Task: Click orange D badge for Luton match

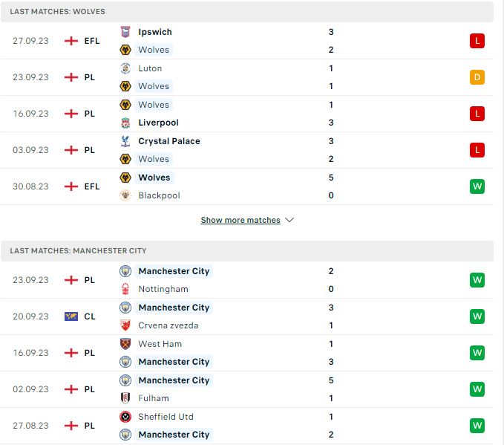Action: pos(477,77)
